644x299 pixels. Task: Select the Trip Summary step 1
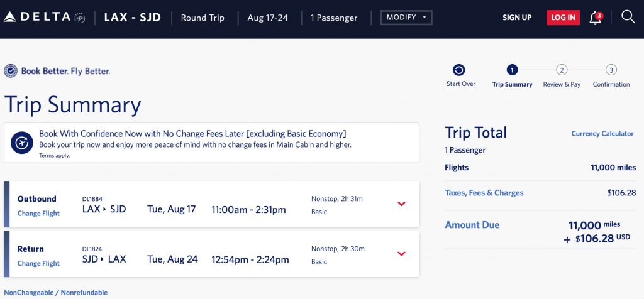(512, 70)
